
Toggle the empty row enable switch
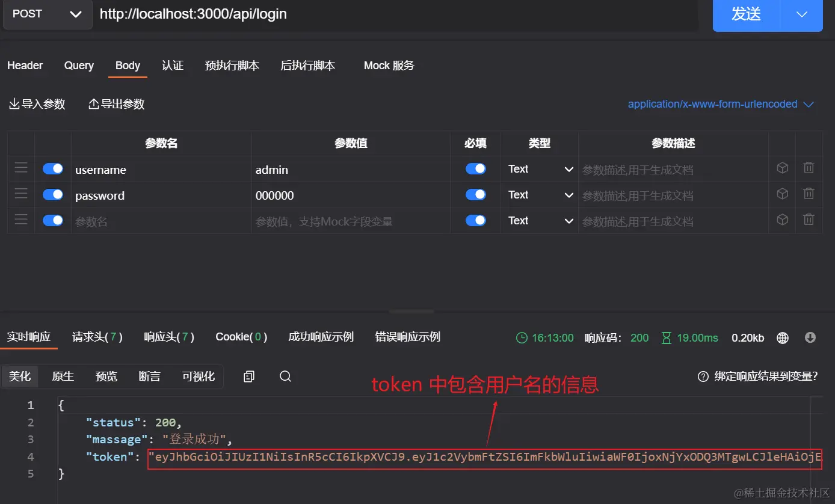click(53, 221)
